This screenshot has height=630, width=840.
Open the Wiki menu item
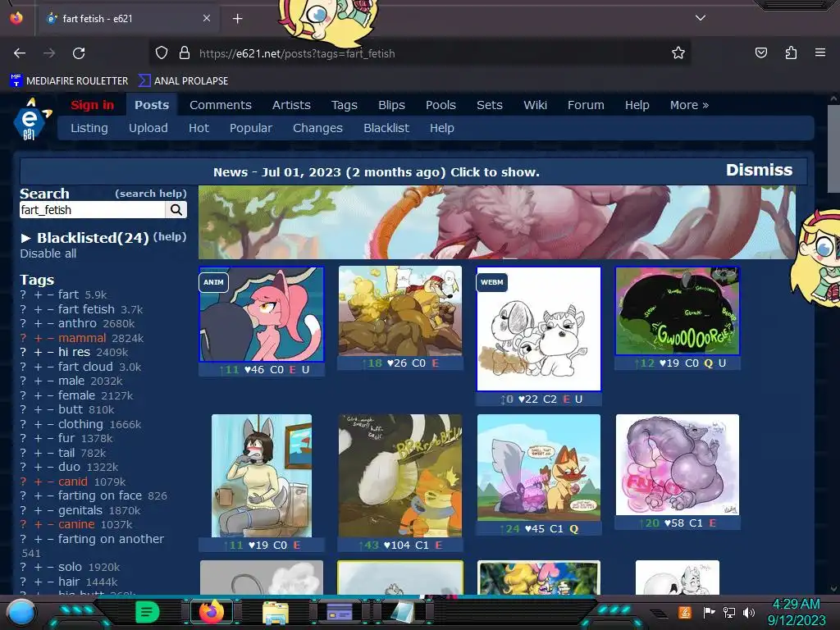point(535,105)
